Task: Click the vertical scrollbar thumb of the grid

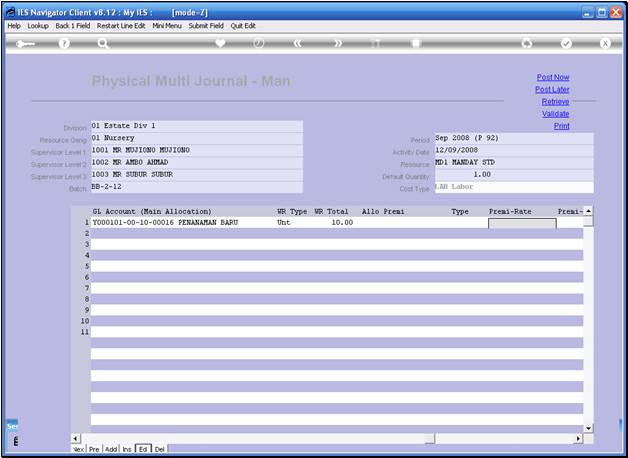Action: 588,221
